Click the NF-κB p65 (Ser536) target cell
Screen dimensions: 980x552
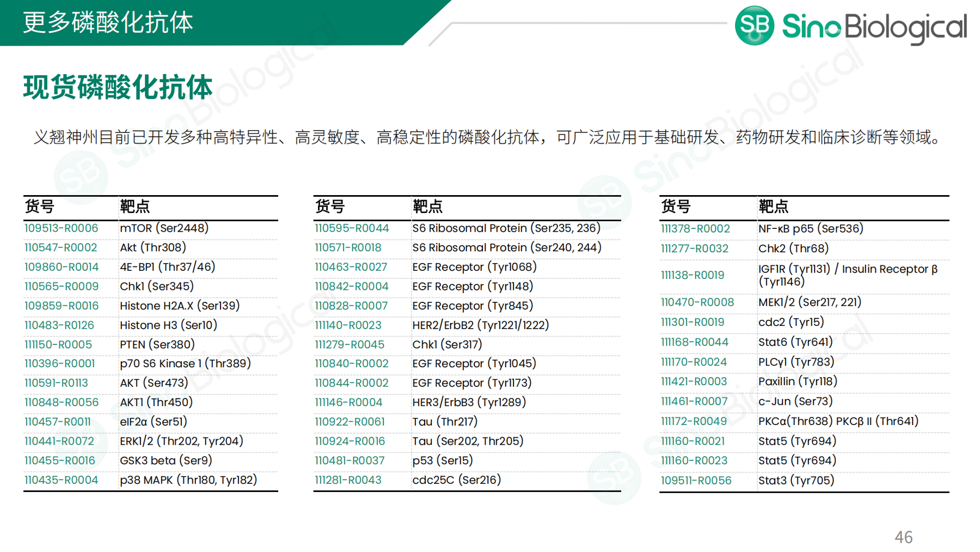(x=811, y=229)
